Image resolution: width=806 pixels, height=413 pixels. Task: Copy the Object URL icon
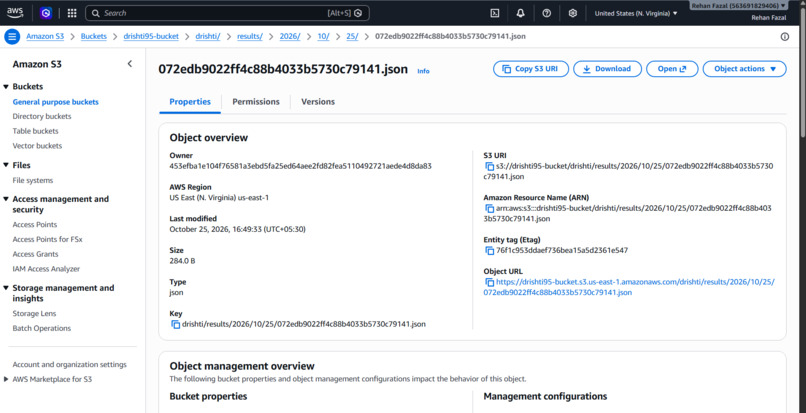coord(489,282)
